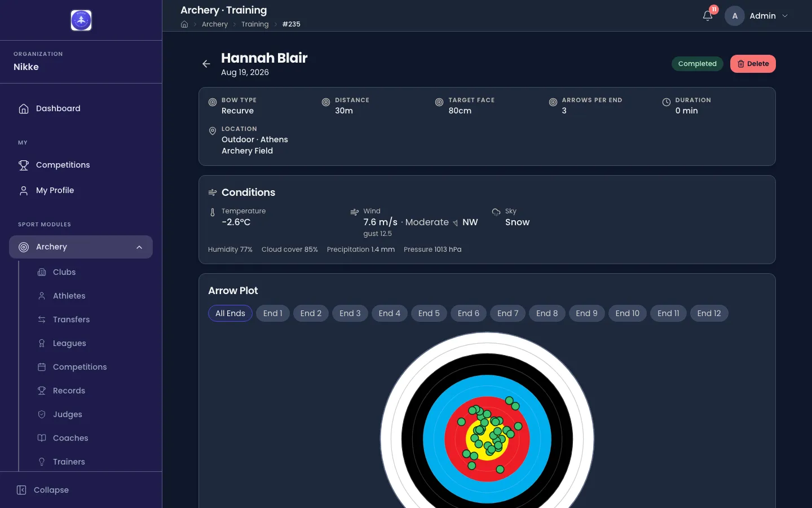Open the notifications bell
The height and width of the screenshot is (508, 812).
[x=708, y=16]
